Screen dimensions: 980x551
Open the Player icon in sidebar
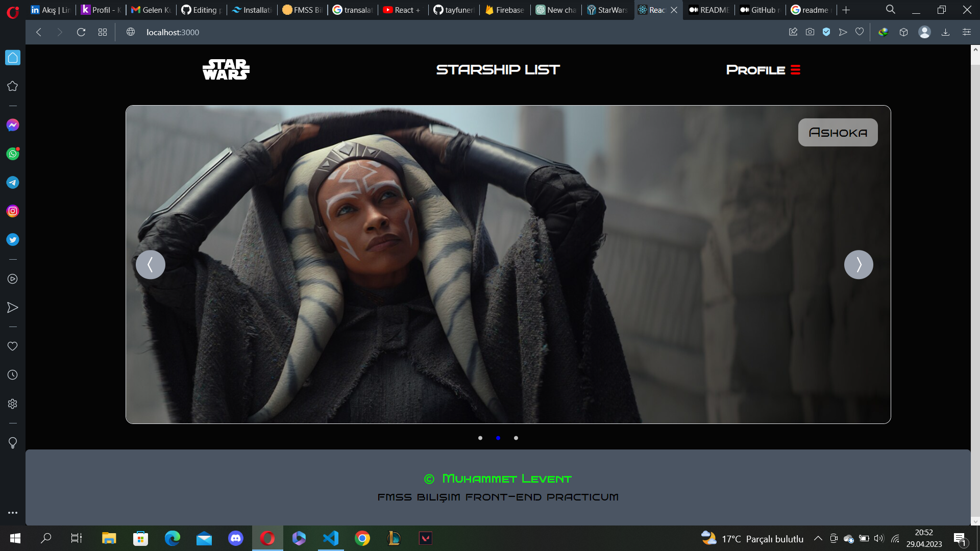13,279
